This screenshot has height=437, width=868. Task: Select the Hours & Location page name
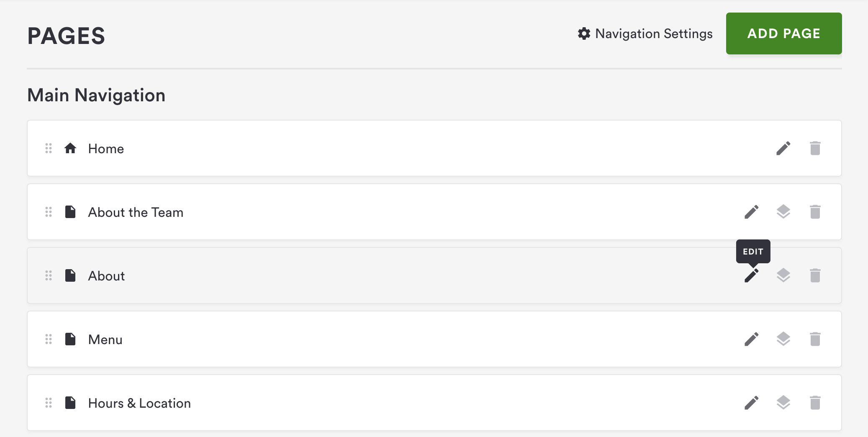(139, 404)
